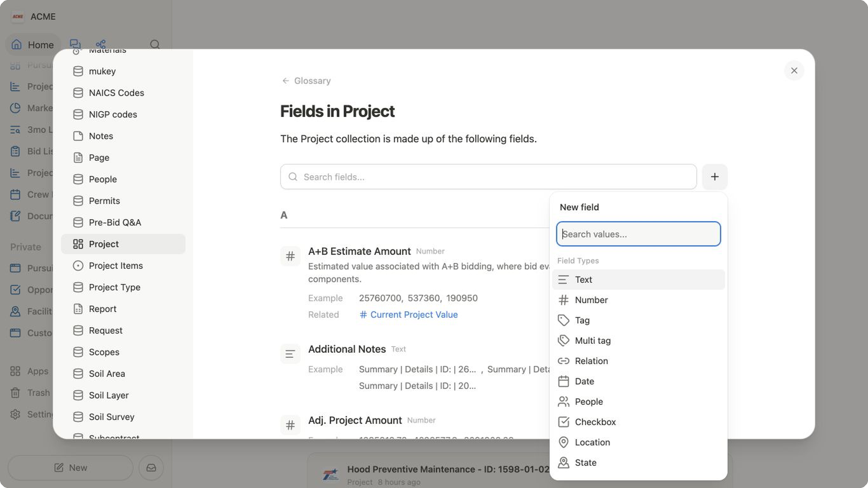Open the 3mo sidebar item
The width and height of the screenshot is (868, 488).
click(31, 130)
